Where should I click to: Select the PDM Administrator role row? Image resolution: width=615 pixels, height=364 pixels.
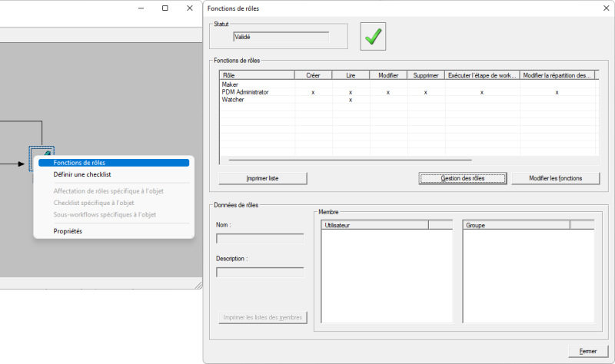coord(408,92)
